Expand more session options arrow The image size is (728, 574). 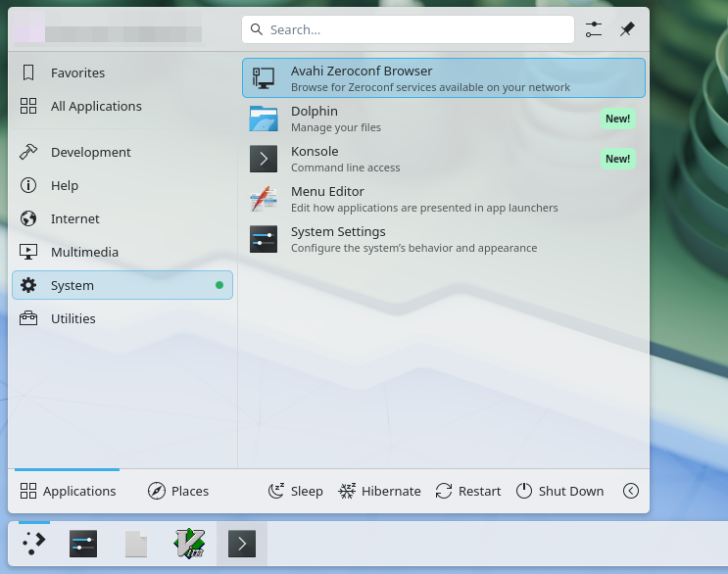coord(631,491)
